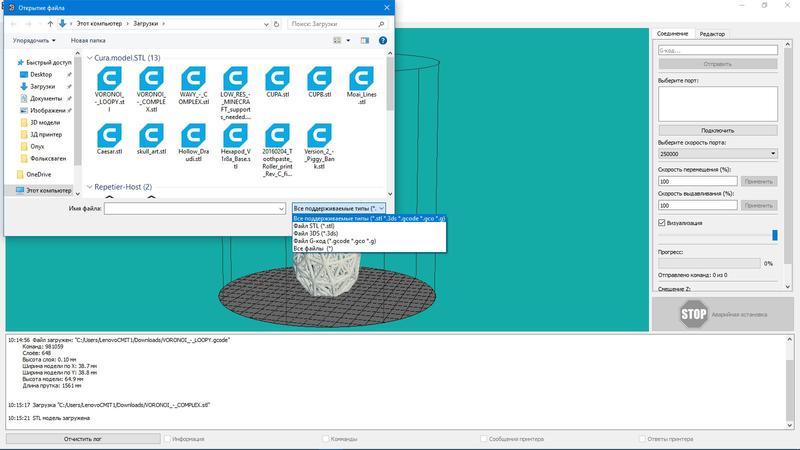
Task: Select the CUPA.stl file icon
Action: click(x=273, y=82)
